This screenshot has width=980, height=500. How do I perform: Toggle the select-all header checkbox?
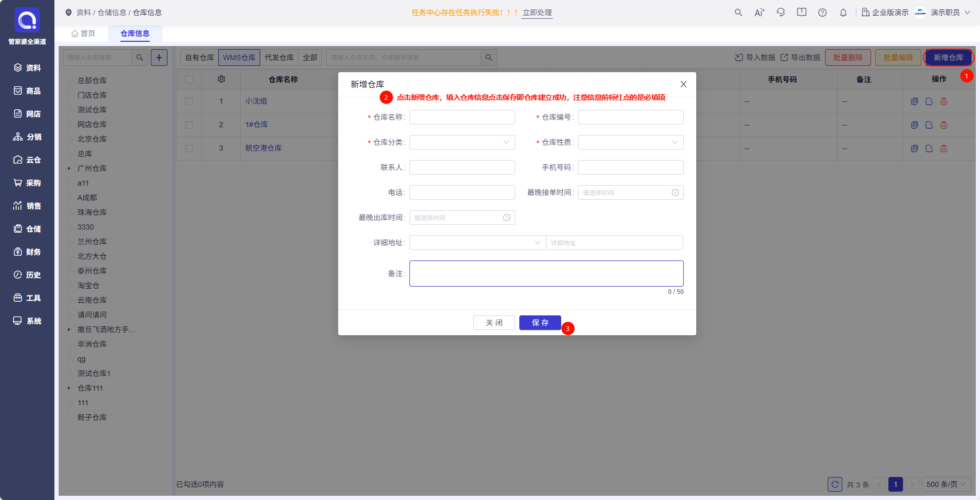tap(189, 79)
